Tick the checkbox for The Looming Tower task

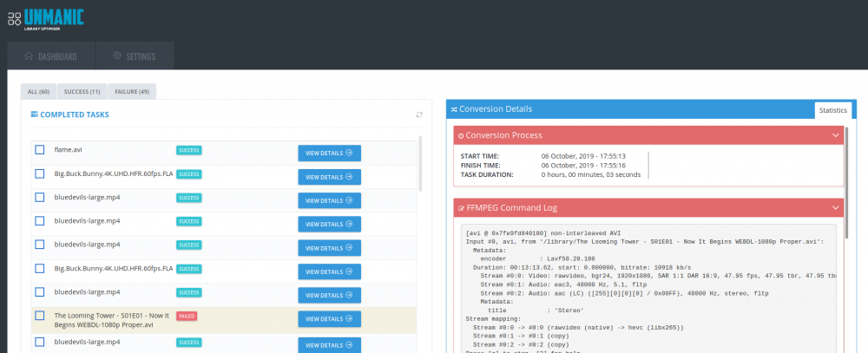click(x=39, y=316)
